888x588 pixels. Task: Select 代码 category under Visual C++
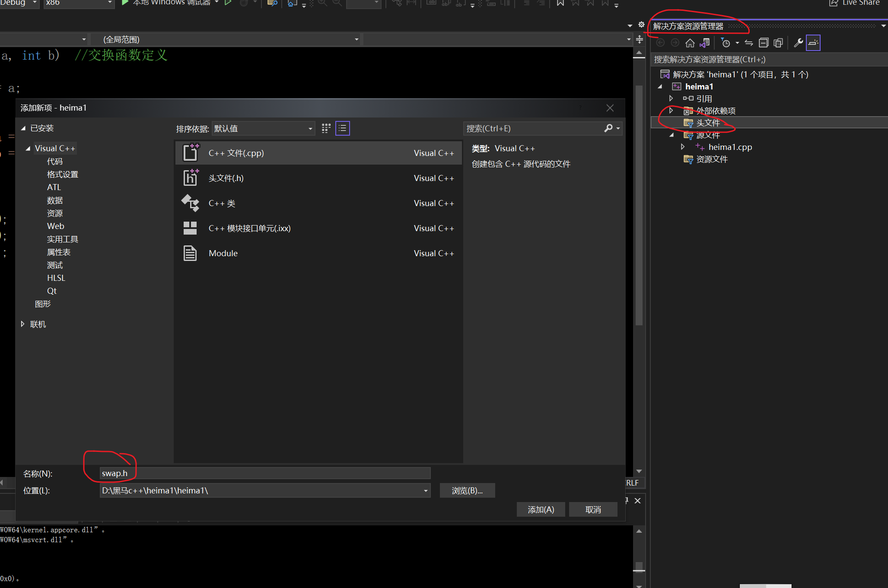[55, 161]
